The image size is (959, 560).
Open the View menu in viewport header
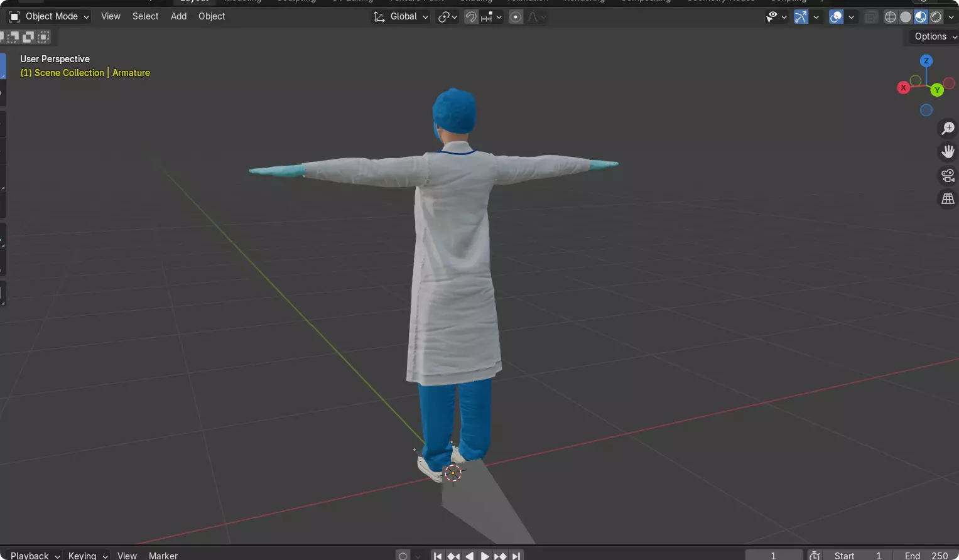[111, 16]
